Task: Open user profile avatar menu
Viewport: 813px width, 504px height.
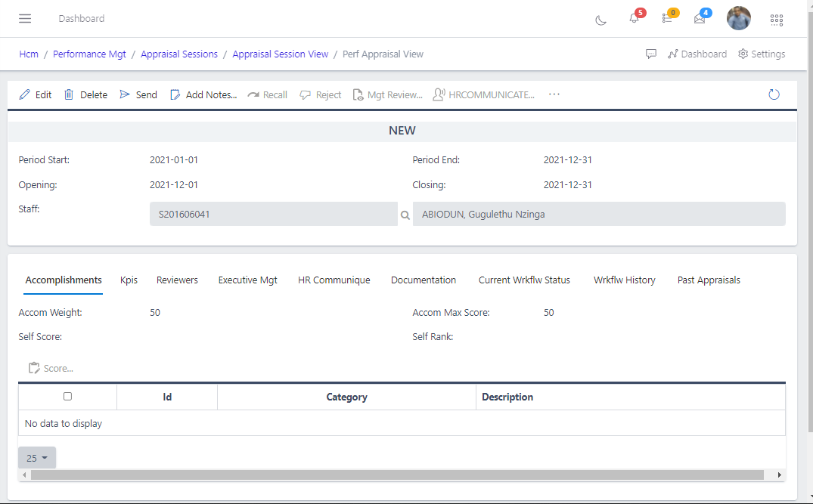Action: [x=738, y=19]
